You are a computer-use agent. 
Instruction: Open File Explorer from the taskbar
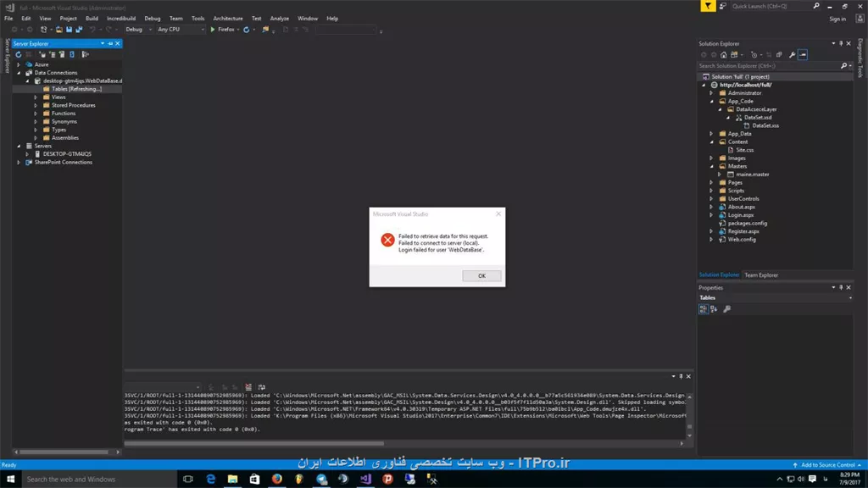tap(232, 480)
